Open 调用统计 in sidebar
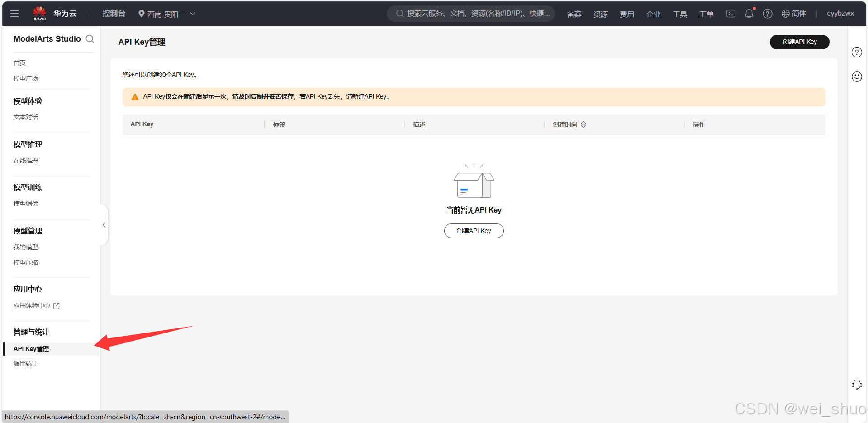 click(26, 364)
